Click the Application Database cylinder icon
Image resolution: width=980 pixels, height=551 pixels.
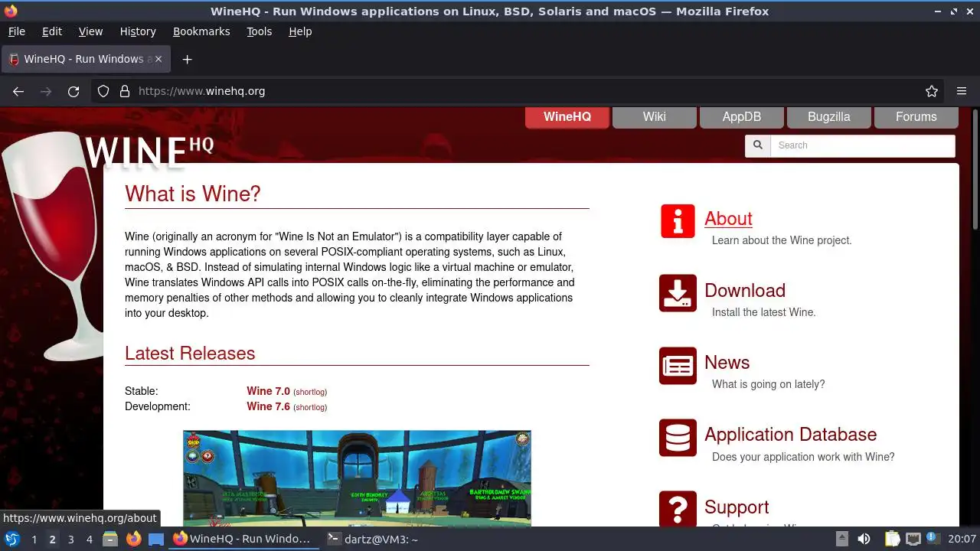(x=678, y=438)
